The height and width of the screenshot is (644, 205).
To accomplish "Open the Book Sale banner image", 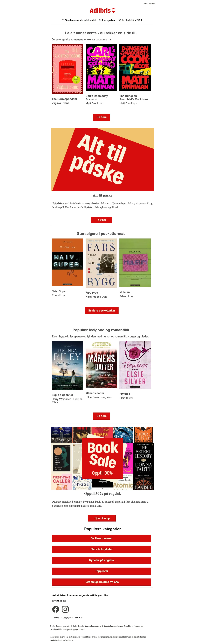I will [102, 458].
